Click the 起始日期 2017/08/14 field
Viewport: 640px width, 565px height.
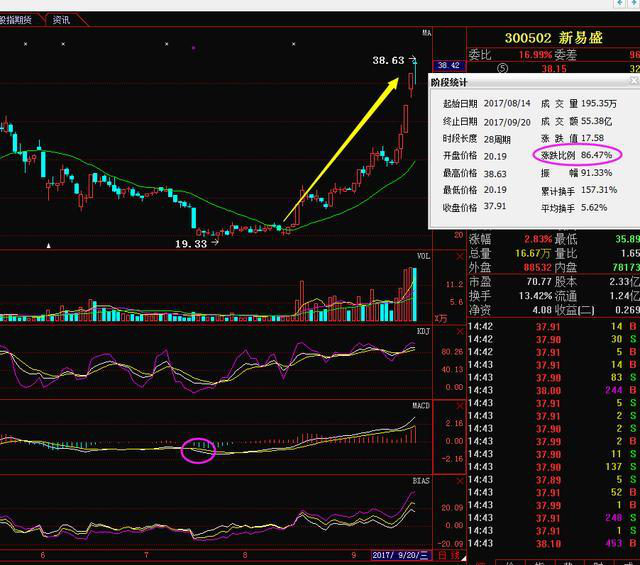point(507,103)
